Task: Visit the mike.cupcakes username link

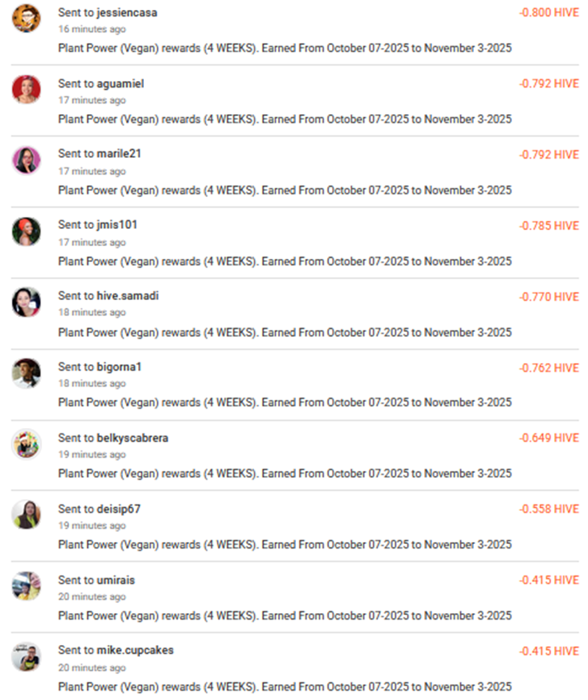Action: [x=135, y=650]
